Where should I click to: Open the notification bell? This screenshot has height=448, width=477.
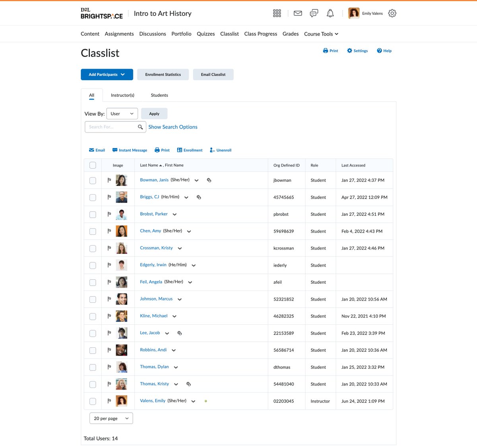(330, 13)
